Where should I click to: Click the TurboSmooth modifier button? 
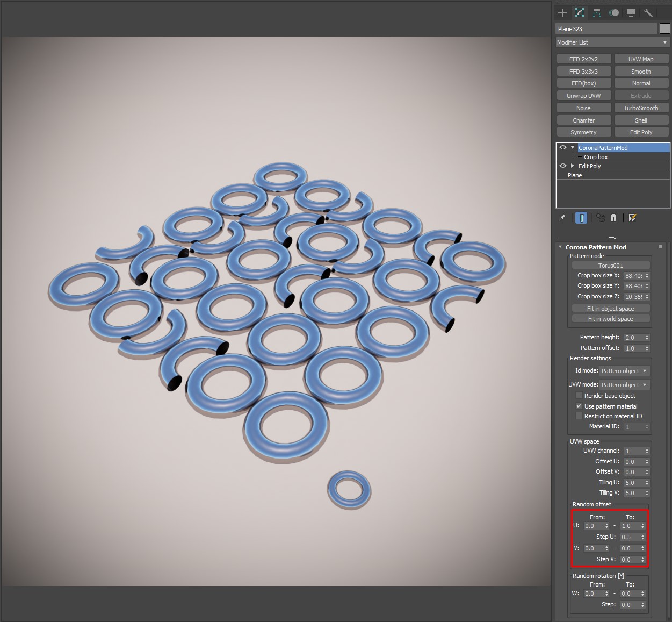641,108
